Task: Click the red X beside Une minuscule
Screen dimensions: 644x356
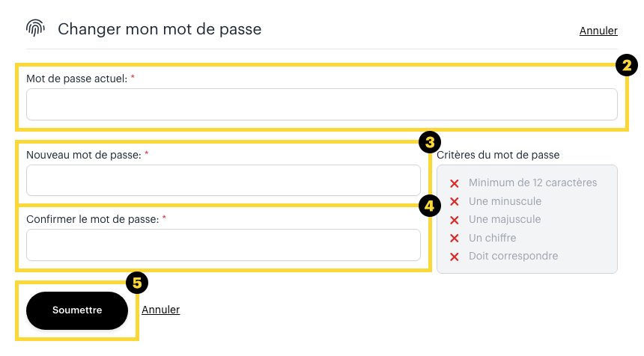Action: pyautogui.click(x=454, y=202)
